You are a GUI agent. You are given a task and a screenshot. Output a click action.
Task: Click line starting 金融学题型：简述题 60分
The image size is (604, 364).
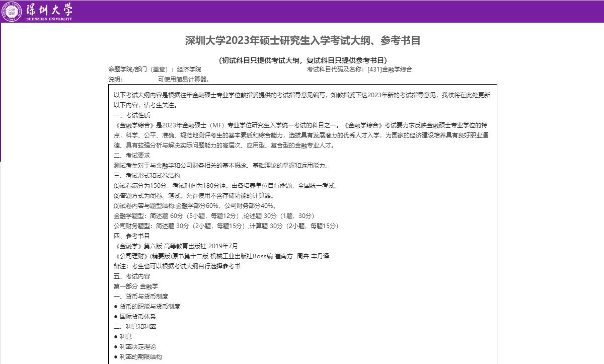pyautogui.click(x=214, y=216)
